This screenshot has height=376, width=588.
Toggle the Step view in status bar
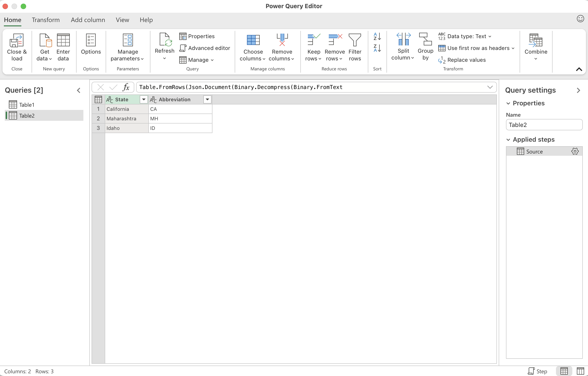(x=537, y=371)
